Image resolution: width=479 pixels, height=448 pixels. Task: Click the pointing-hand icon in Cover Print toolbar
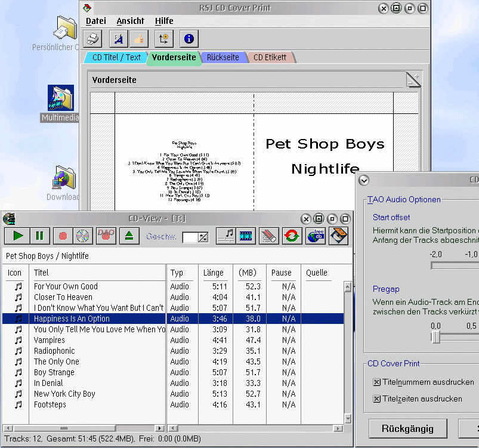coord(139,39)
